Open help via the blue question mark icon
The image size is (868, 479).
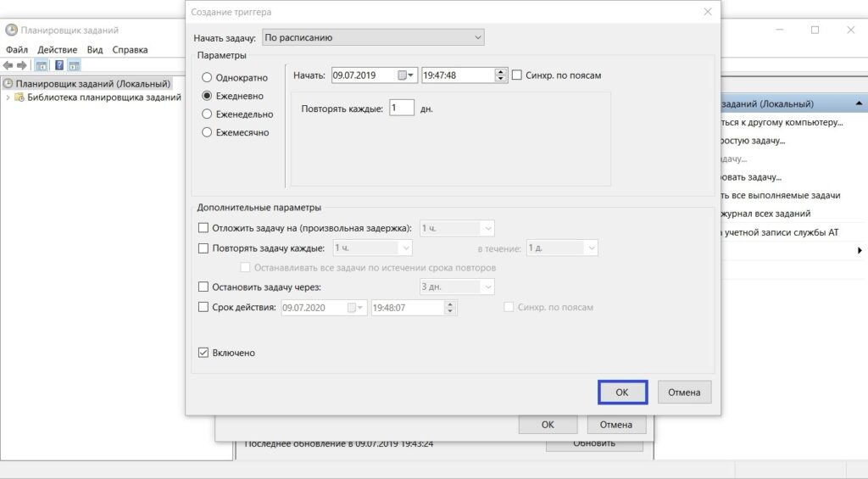(59, 65)
